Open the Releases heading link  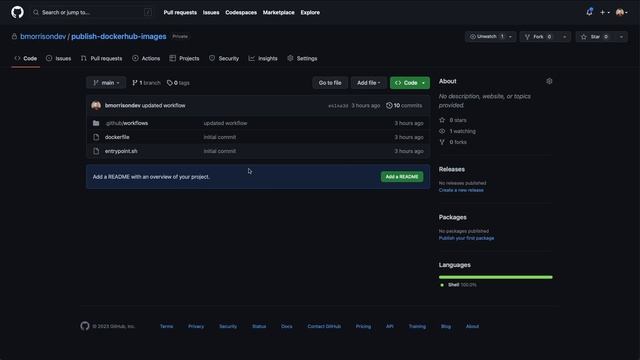point(451,169)
